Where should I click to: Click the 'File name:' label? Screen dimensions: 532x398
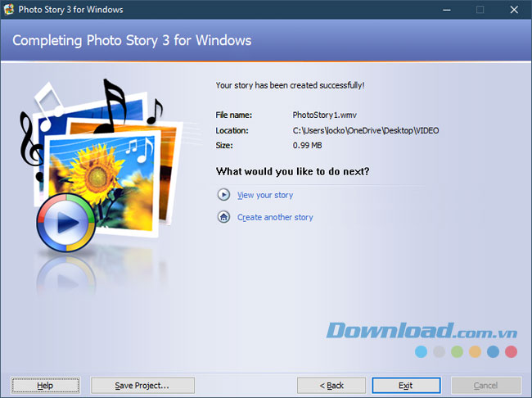(234, 115)
